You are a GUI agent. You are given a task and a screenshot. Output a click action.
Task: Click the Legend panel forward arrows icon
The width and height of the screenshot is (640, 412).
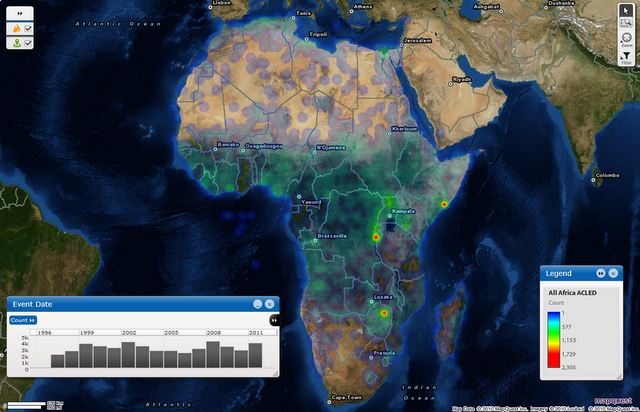coord(600,273)
